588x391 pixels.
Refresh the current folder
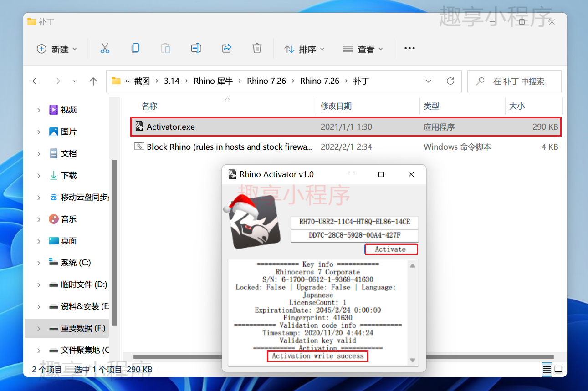tap(450, 81)
